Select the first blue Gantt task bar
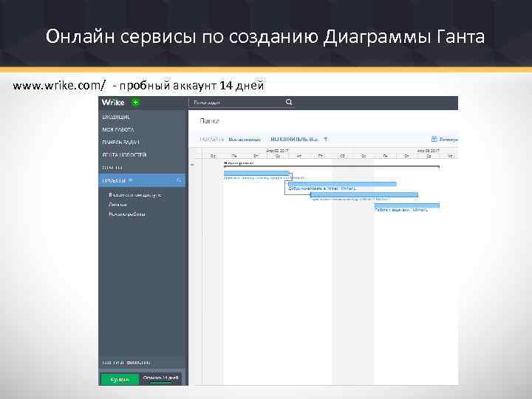The image size is (532, 399). tap(256, 173)
